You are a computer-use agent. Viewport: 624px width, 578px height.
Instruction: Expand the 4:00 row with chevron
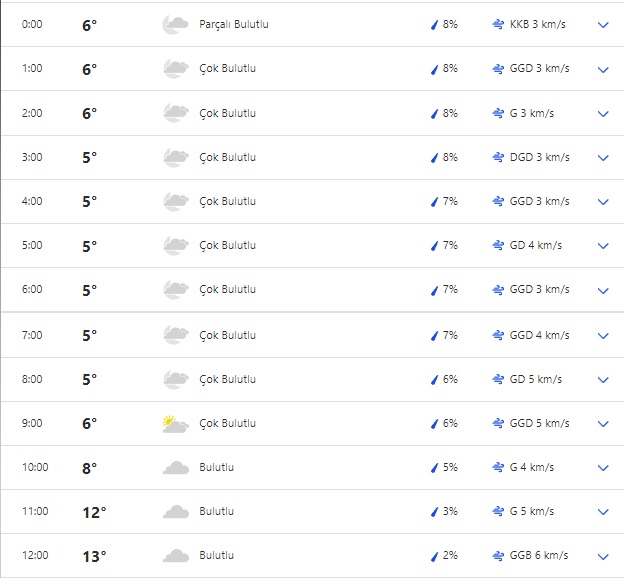[602, 202]
